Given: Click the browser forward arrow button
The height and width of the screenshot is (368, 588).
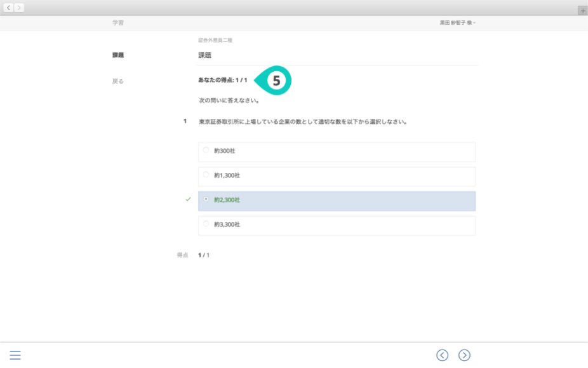Looking at the screenshot, I should [x=19, y=8].
